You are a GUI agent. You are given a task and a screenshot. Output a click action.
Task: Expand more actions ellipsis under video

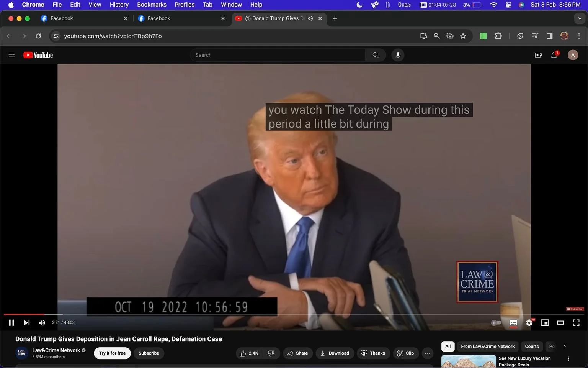click(428, 353)
